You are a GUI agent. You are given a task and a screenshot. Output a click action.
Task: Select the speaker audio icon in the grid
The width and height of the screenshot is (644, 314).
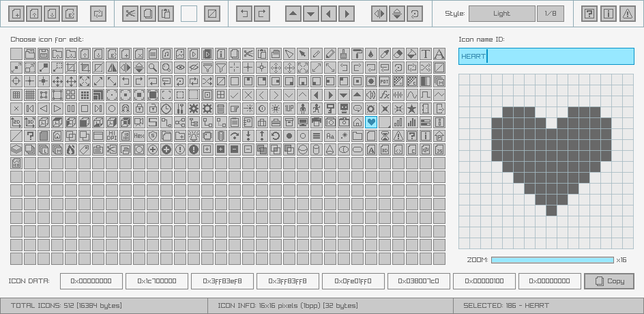[371, 95]
